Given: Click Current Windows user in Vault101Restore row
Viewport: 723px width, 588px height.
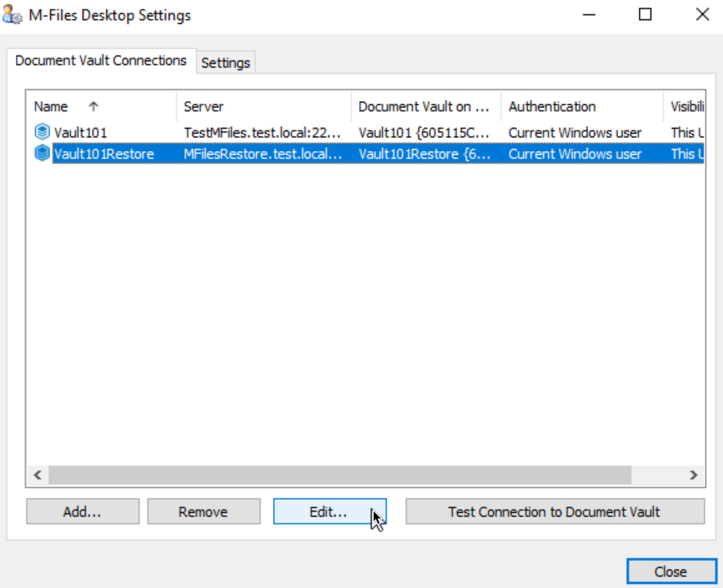Looking at the screenshot, I should 575,154.
